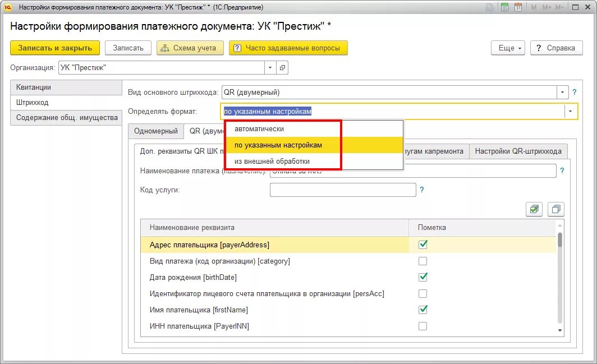This screenshot has height=364, width=597.
Task: Click the M memory button in title bar
Action: pyautogui.click(x=534, y=7)
